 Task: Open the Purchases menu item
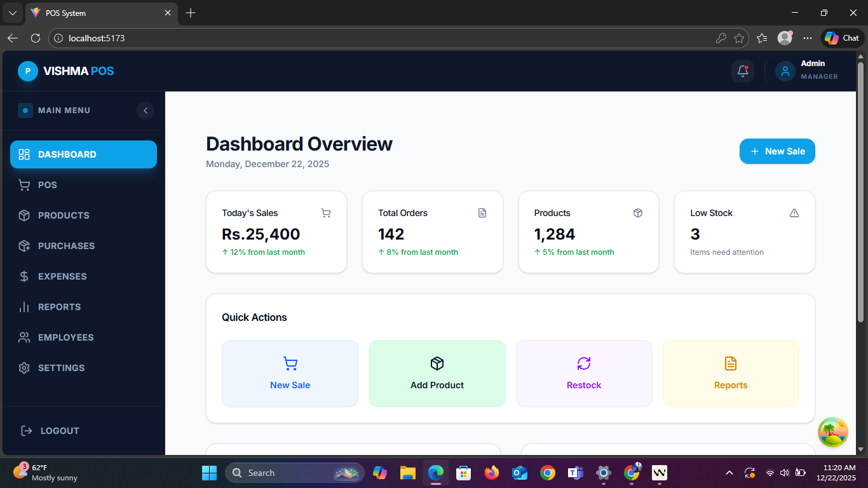pyautogui.click(x=83, y=246)
